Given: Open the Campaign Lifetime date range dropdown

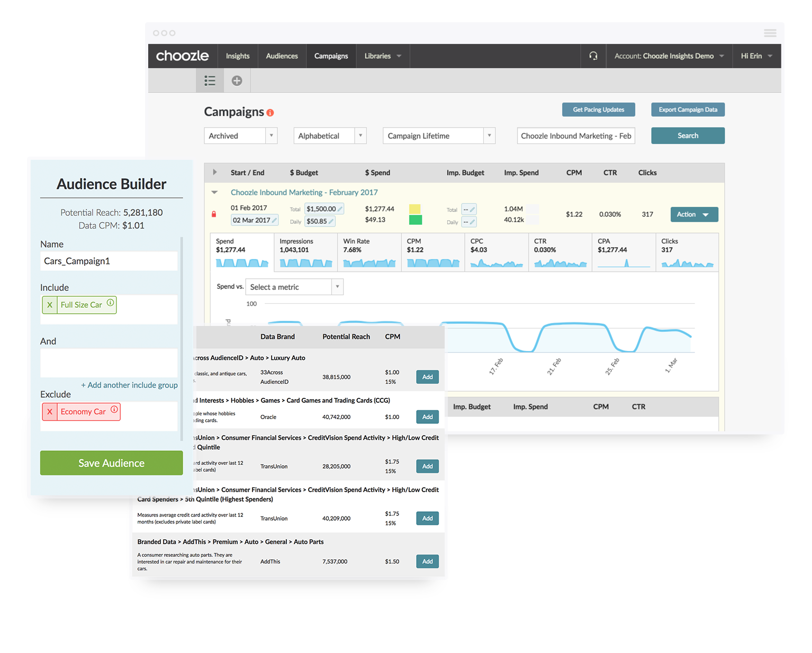Looking at the screenshot, I should click(439, 136).
